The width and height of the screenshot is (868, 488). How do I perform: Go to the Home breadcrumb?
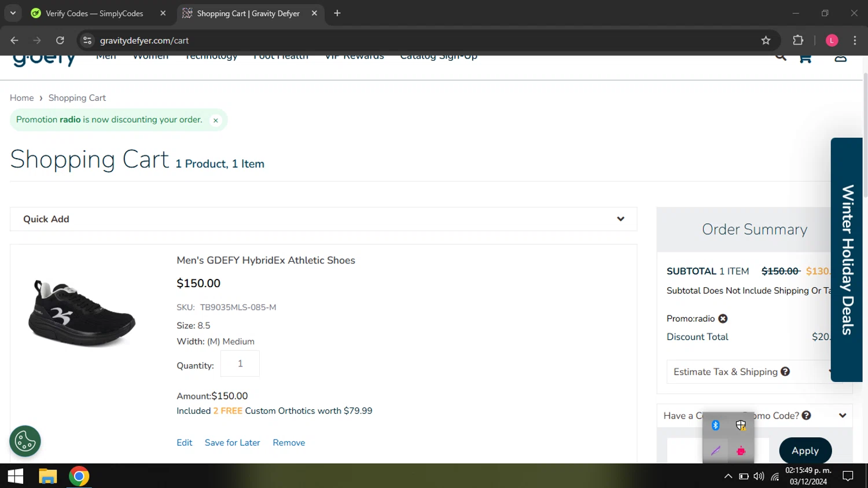22,98
